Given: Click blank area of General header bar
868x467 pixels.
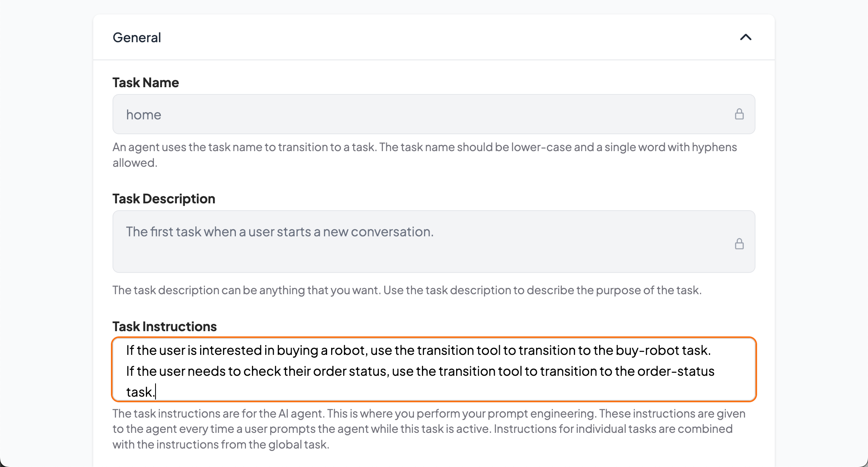Looking at the screenshot, I should [442, 37].
